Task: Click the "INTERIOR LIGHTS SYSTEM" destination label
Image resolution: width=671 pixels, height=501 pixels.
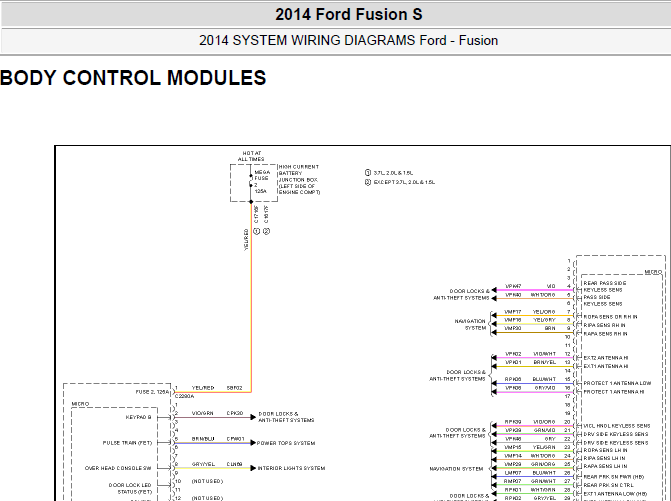Action: (291, 468)
